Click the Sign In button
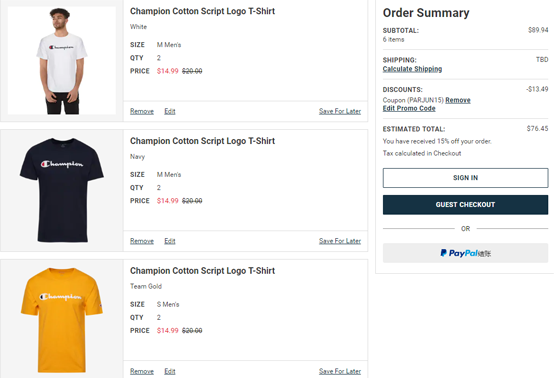The image size is (554, 378). click(465, 178)
